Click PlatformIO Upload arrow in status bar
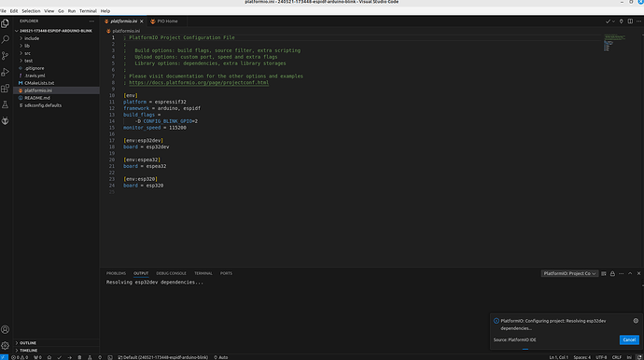The image size is (644, 360). (x=69, y=357)
